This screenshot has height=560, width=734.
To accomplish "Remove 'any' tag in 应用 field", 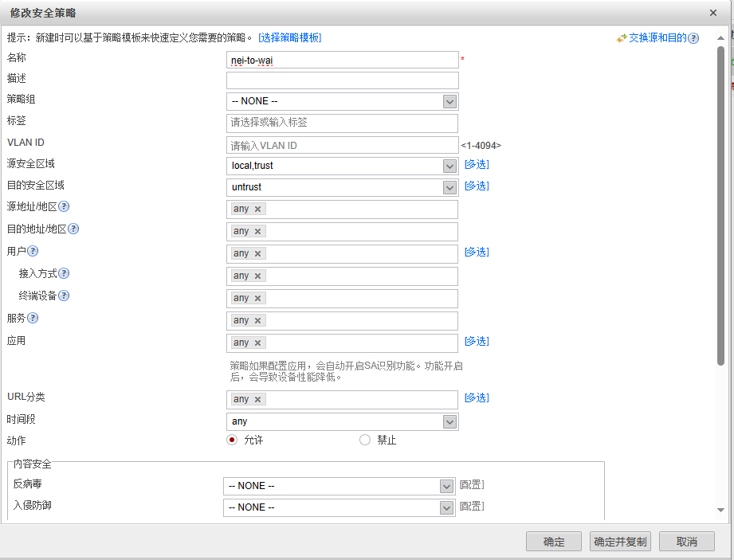I will (257, 343).
